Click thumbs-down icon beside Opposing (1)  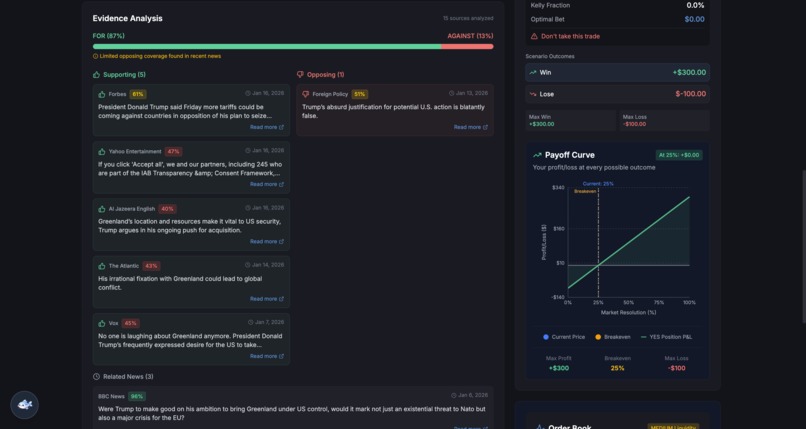tap(300, 74)
